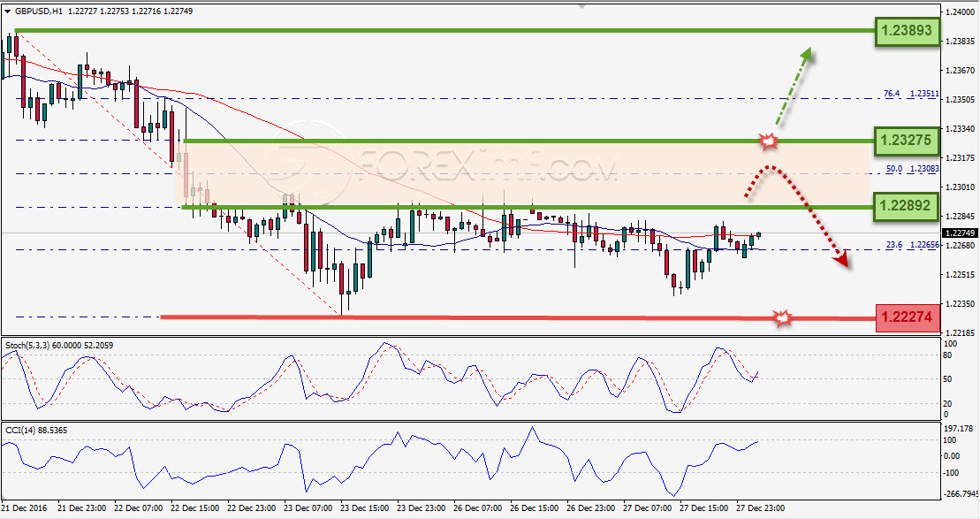This screenshot has height=519, width=980.
Task: Click Fibonacci label 76.4 1.23511
Action: 911,93
